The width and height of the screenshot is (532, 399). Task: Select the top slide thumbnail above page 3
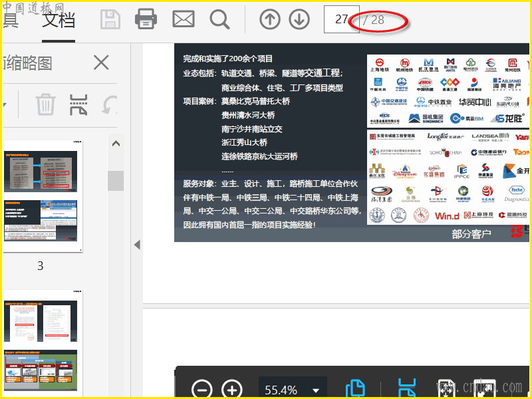click(41, 172)
